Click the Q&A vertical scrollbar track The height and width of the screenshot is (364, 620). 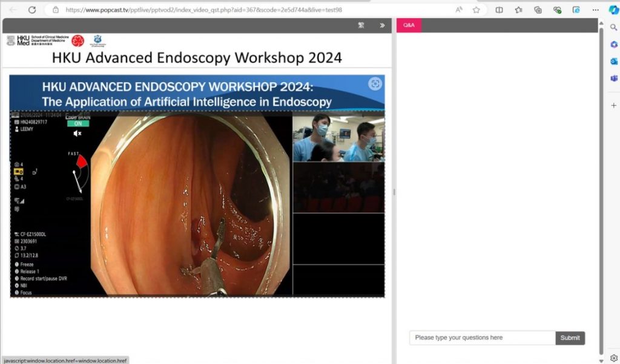click(601, 192)
